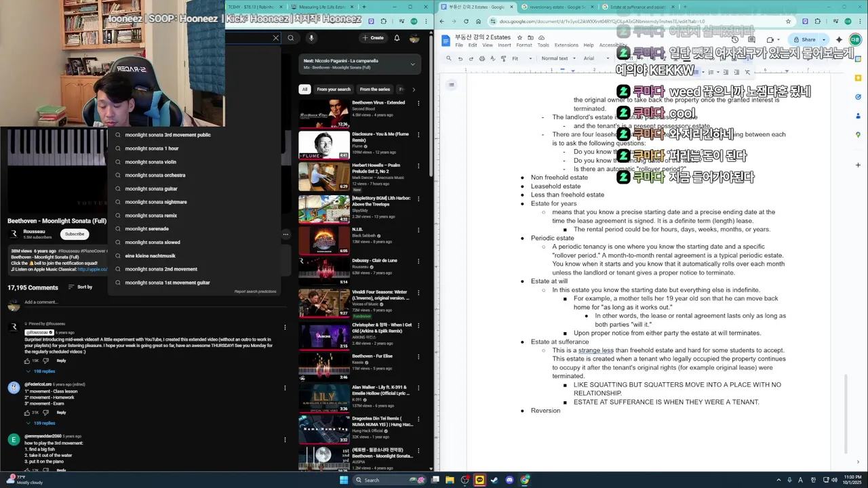Bookmark the Docs page with the address-bar star
This screenshot has width=868, height=488.
point(788,21)
